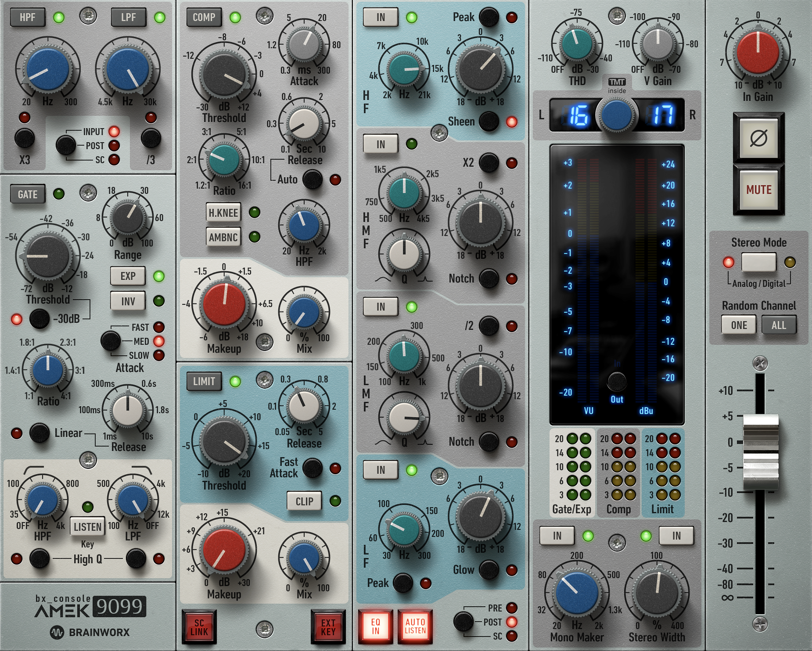812x651 pixels.
Task: Toggle the HPF filter button
Action: click(27, 18)
